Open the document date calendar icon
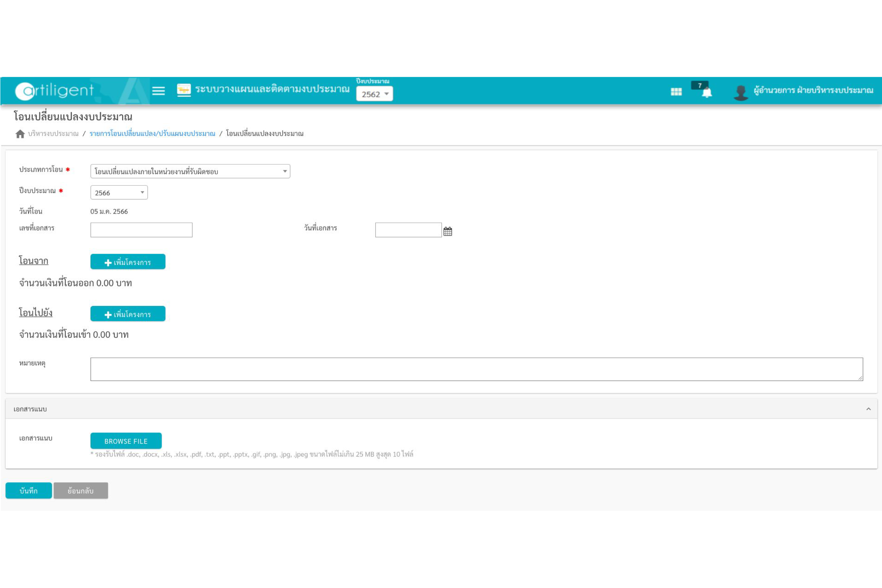 (447, 231)
